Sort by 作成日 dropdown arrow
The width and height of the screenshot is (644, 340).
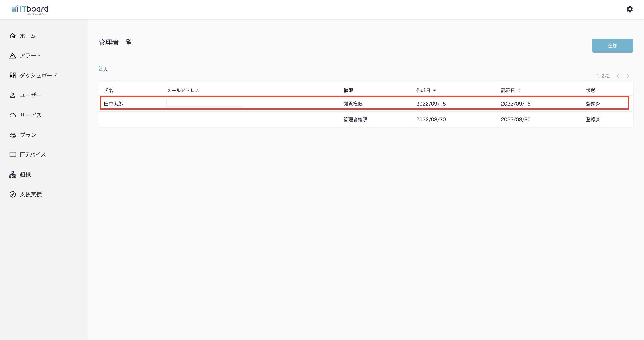click(434, 91)
